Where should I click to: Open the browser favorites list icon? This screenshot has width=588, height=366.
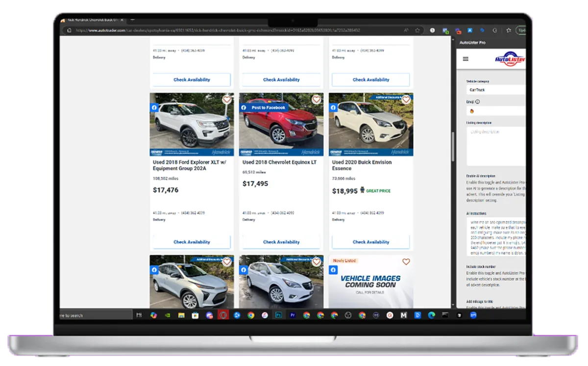tap(508, 30)
